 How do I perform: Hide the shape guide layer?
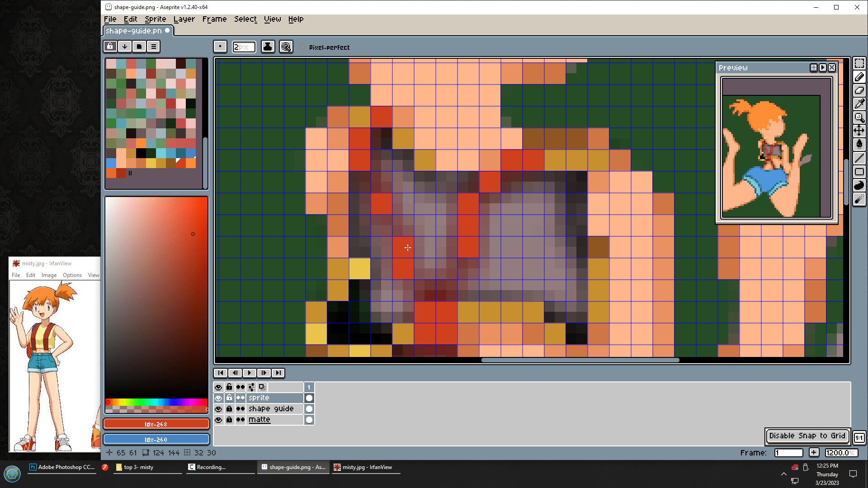tap(218, 409)
